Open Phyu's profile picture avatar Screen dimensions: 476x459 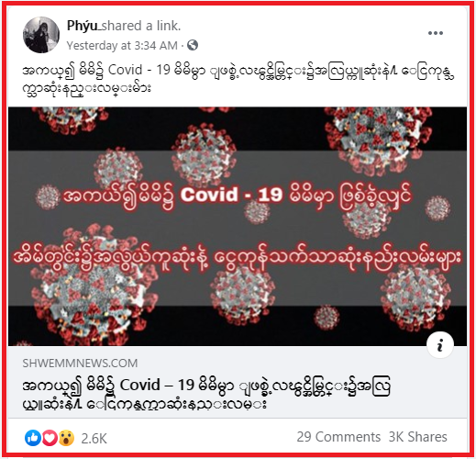coord(41,35)
